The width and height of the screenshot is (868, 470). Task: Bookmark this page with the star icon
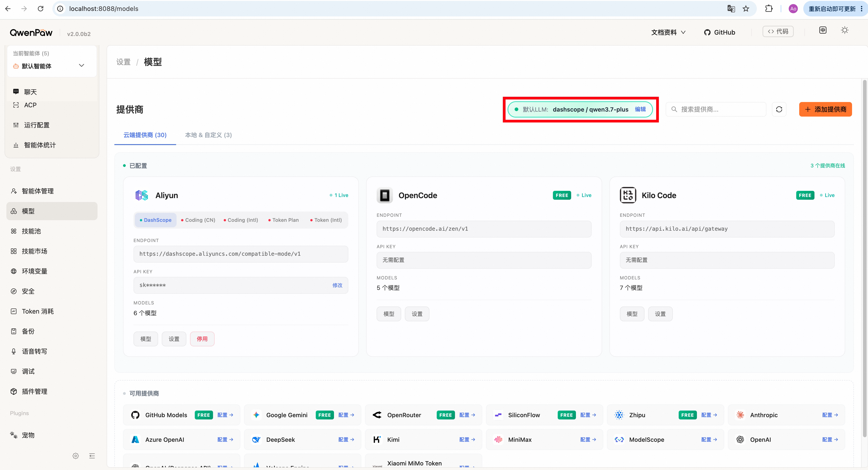pyautogui.click(x=746, y=9)
